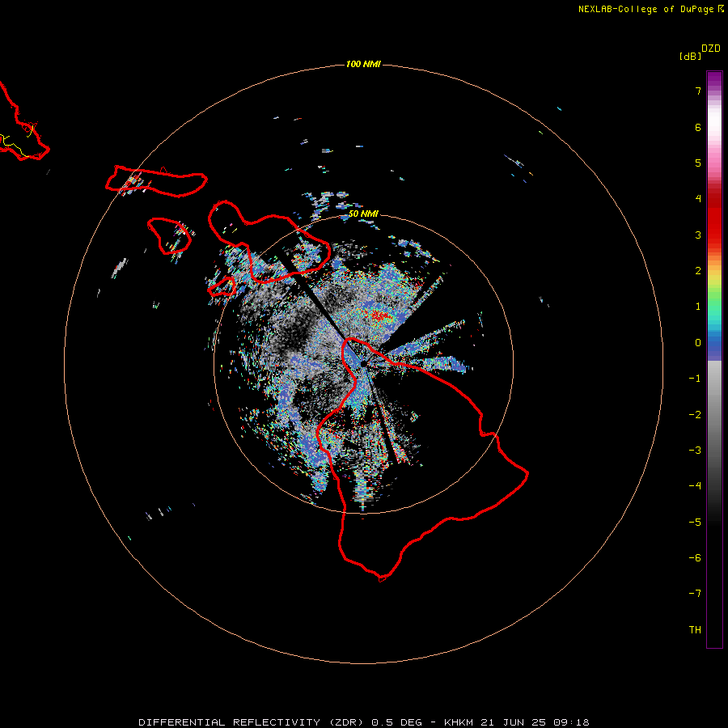Click the -1 value on color scale
This screenshot has height=728, width=728.
pyautogui.click(x=695, y=379)
